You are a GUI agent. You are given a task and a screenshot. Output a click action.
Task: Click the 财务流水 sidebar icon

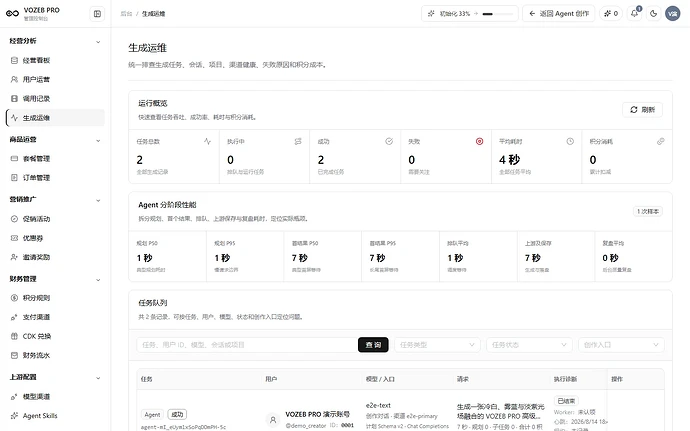point(14,355)
